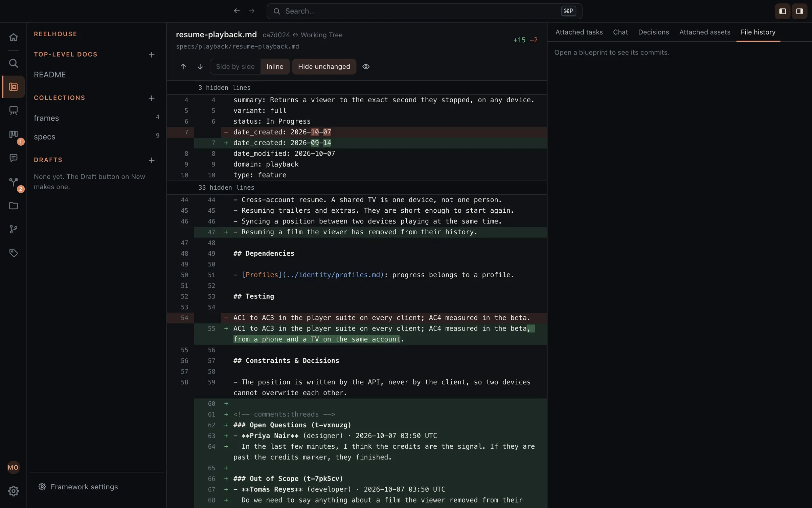812x508 pixels.
Task: Toggle the right sidebar panel
Action: pos(799,11)
